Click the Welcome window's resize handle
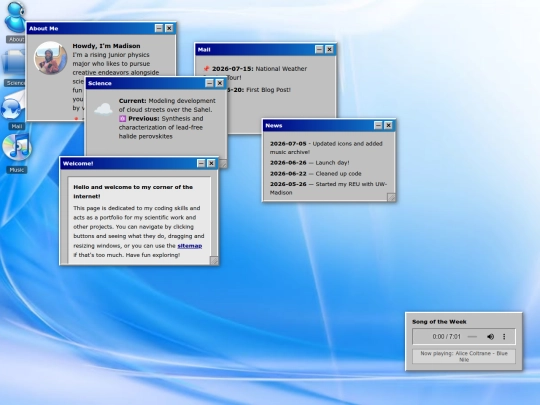The image size is (540, 405). [x=214, y=261]
